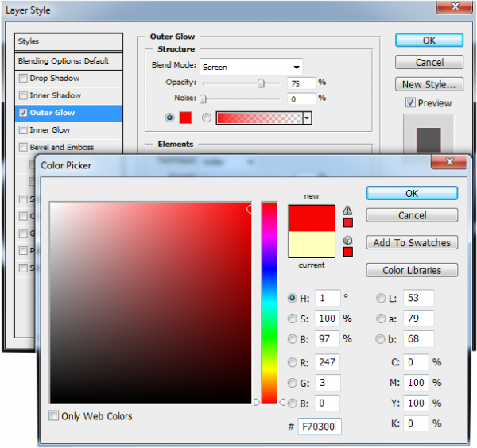Enable the Only Web Colors checkbox
This screenshot has height=448, width=477.
click(54, 415)
